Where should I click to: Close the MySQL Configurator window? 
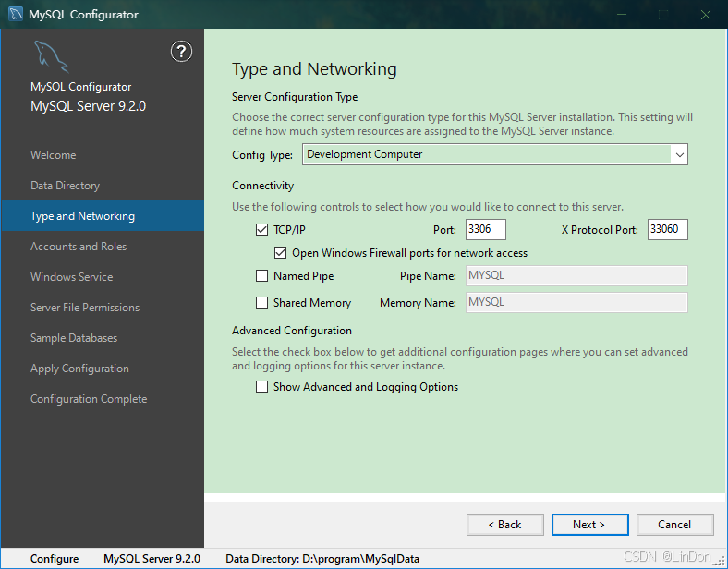pos(706,15)
